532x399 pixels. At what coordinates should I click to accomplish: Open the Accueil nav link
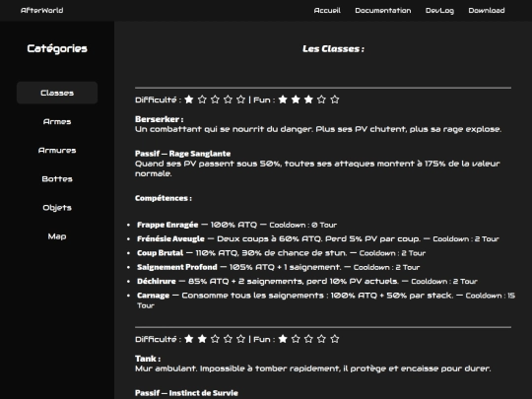[327, 11]
